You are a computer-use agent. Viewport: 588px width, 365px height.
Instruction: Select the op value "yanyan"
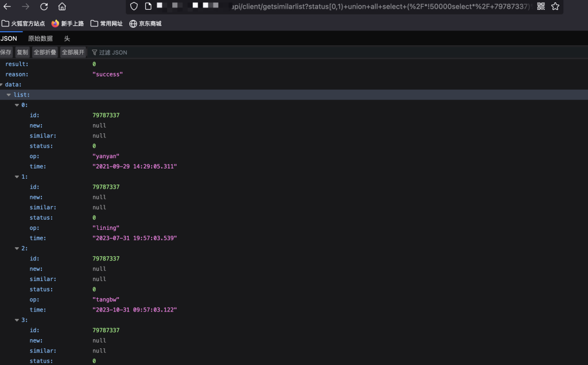click(x=106, y=156)
